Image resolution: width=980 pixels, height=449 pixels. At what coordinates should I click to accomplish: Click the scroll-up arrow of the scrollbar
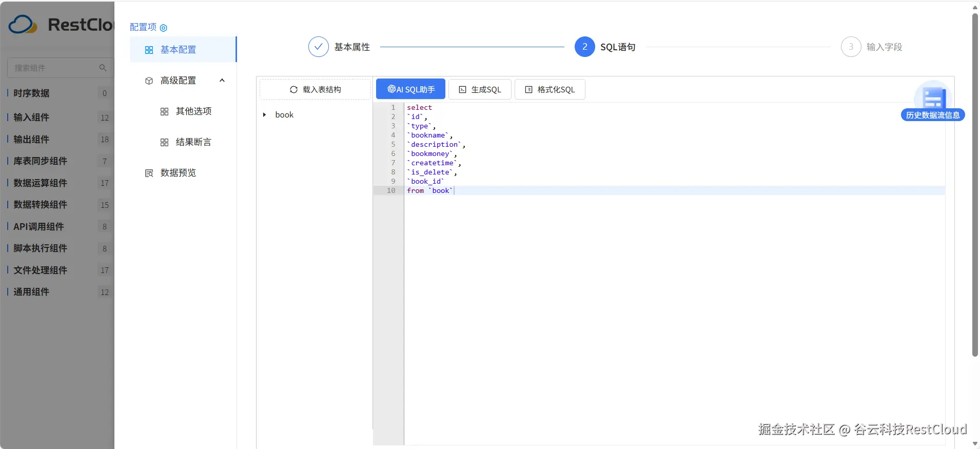[x=975, y=7]
